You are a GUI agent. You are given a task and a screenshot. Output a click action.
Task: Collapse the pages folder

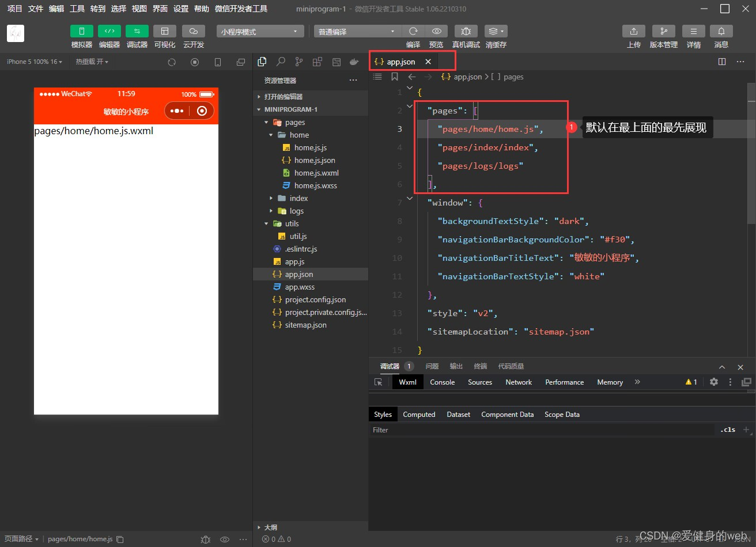[x=311, y=122]
